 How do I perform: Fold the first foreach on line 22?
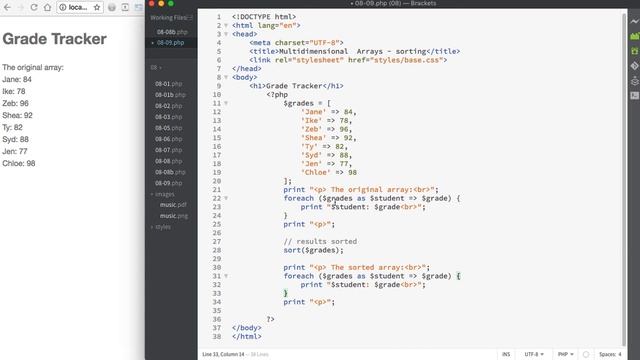point(226,198)
